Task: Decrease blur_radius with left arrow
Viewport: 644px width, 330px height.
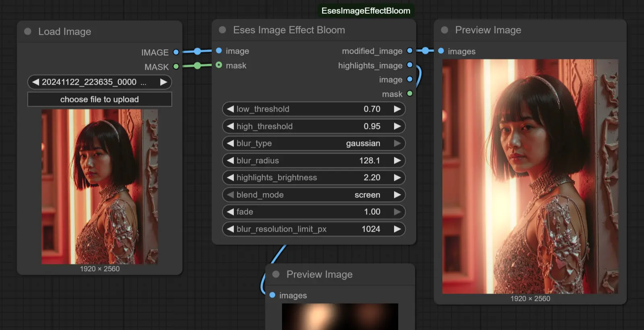Action: coord(230,160)
